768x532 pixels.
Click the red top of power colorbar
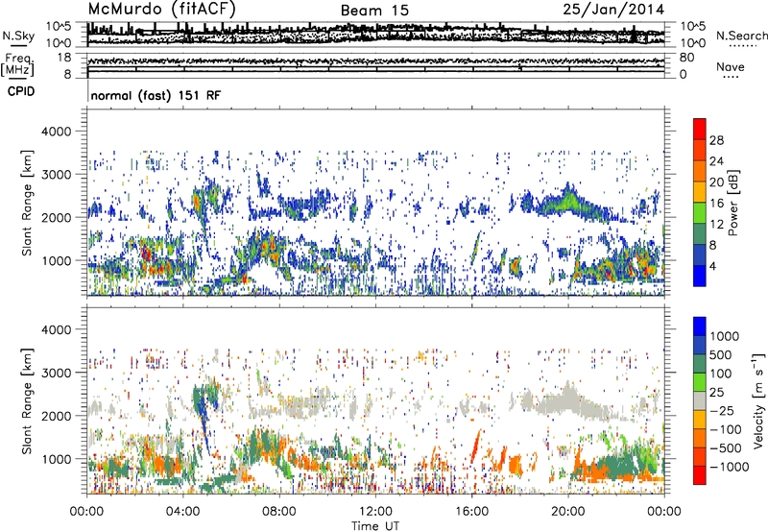coord(700,129)
